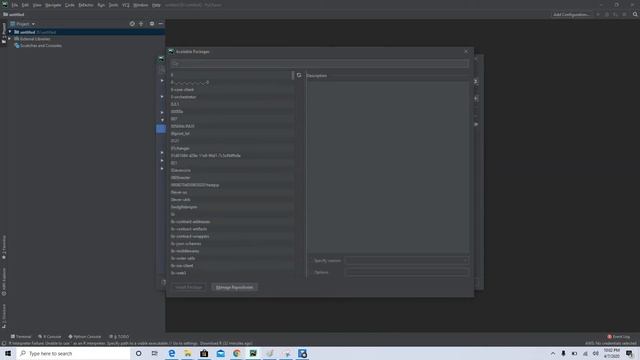Open the R Console tab

pyautogui.click(x=49, y=337)
